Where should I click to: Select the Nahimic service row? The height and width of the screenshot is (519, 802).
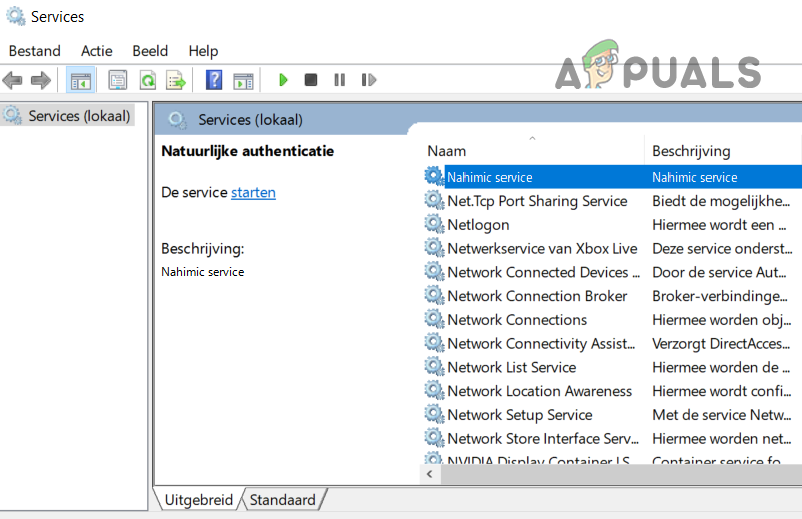click(x=612, y=177)
